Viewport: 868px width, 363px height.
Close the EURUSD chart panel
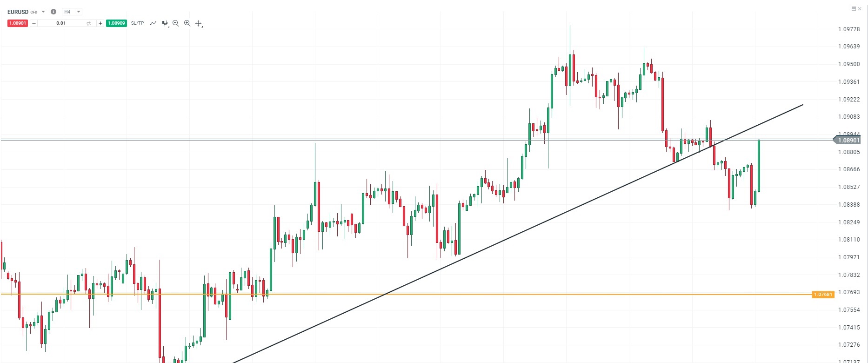point(860,8)
